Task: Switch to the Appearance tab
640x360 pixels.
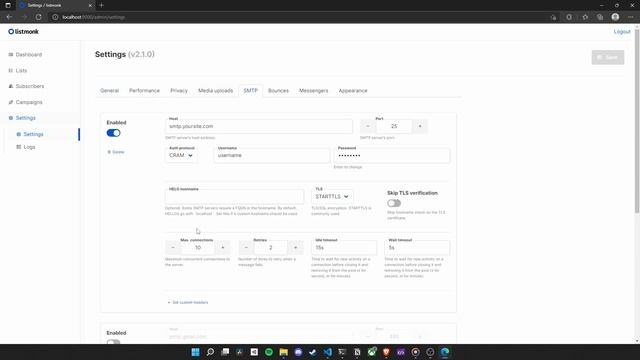Action: 353,91
